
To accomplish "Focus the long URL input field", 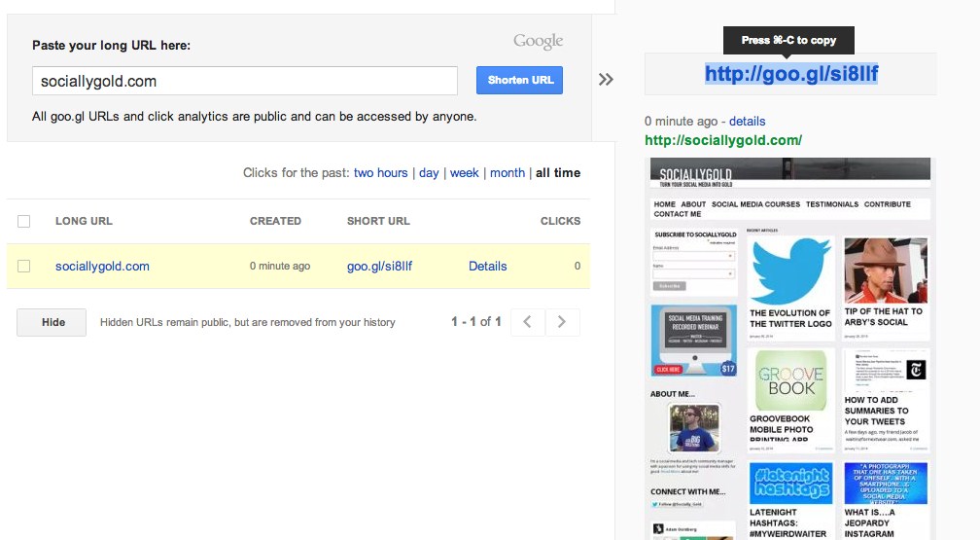I will coord(244,81).
